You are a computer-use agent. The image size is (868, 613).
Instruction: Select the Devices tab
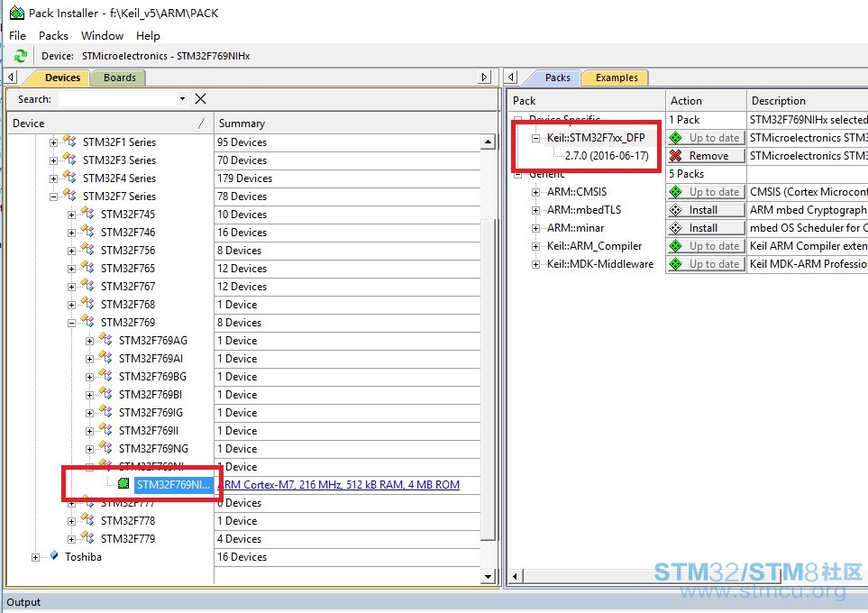62,78
